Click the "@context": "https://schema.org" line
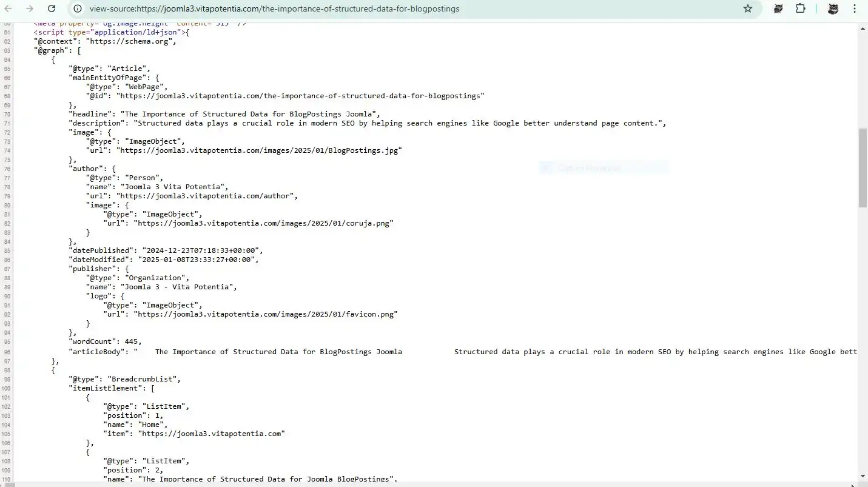Image resolution: width=868 pixels, height=487 pixels. [105, 41]
